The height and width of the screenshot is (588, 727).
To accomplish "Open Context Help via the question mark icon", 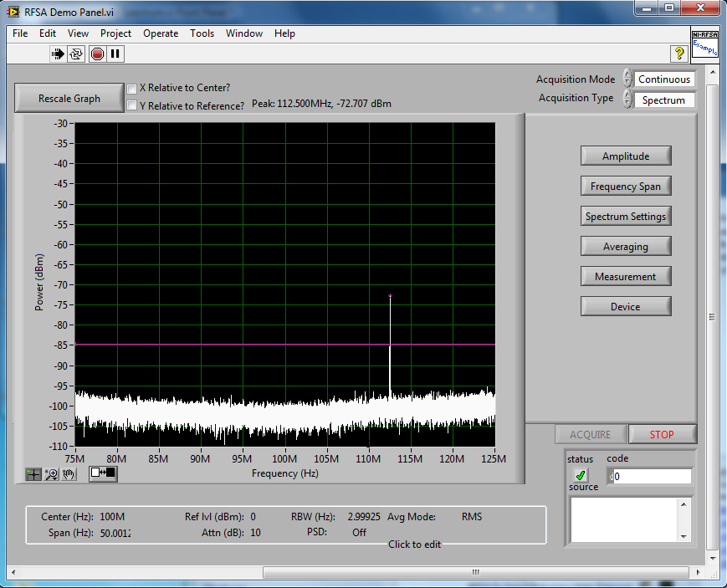I will 679,54.
